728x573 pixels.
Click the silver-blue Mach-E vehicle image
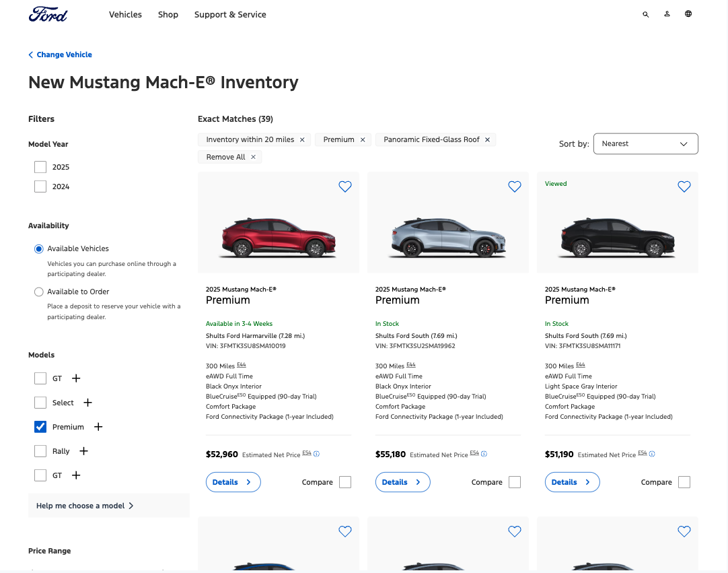448,238
